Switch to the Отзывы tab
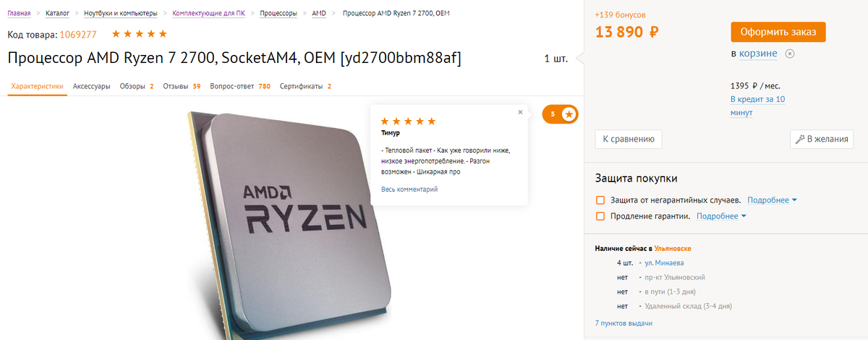 click(182, 86)
